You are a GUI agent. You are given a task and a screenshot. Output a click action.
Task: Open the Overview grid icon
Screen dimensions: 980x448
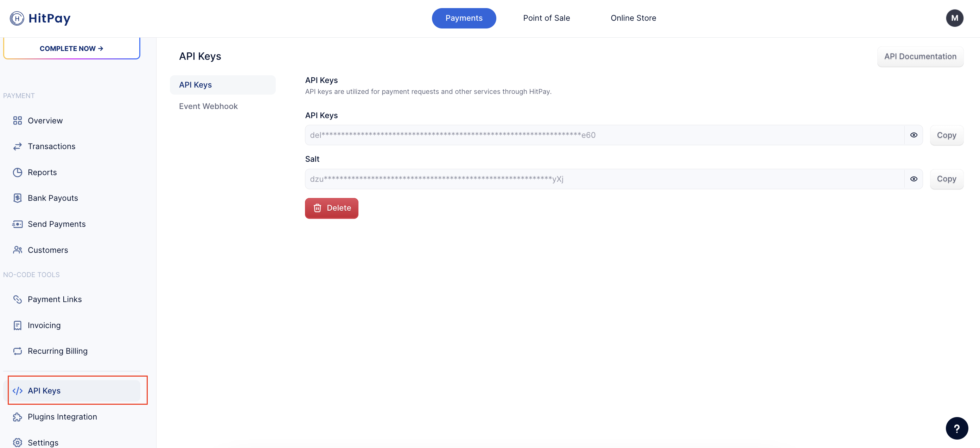[x=18, y=121]
